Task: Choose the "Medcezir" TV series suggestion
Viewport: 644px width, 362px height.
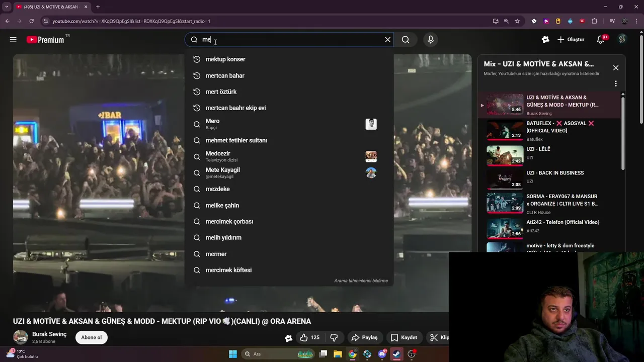Action: [289, 156]
